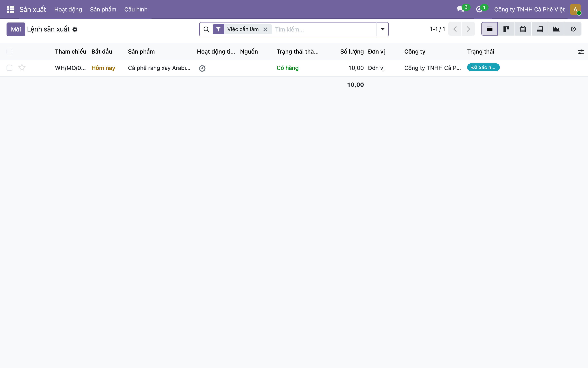Screen dimensions: 588x368
Task: Go to previous page arrow
Action: [455, 29]
